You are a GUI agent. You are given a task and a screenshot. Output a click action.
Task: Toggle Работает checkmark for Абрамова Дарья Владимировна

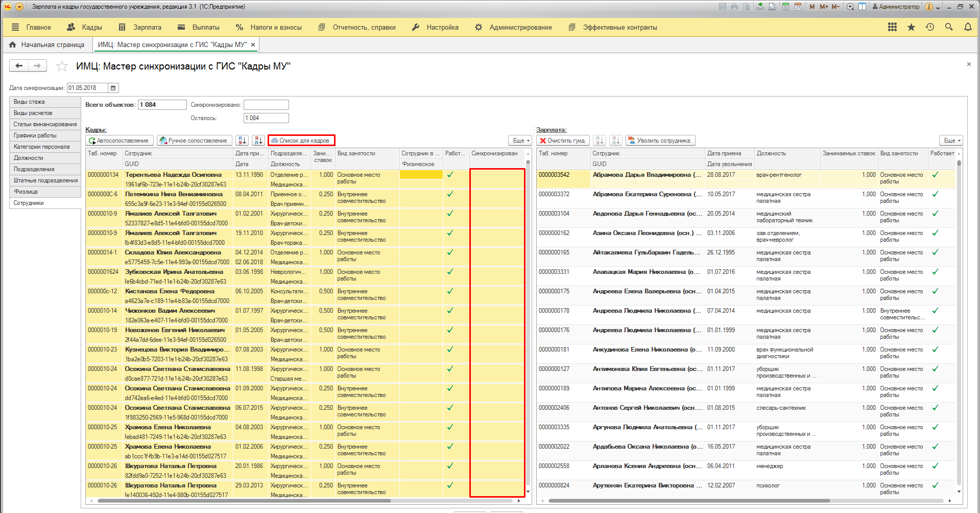935,175
